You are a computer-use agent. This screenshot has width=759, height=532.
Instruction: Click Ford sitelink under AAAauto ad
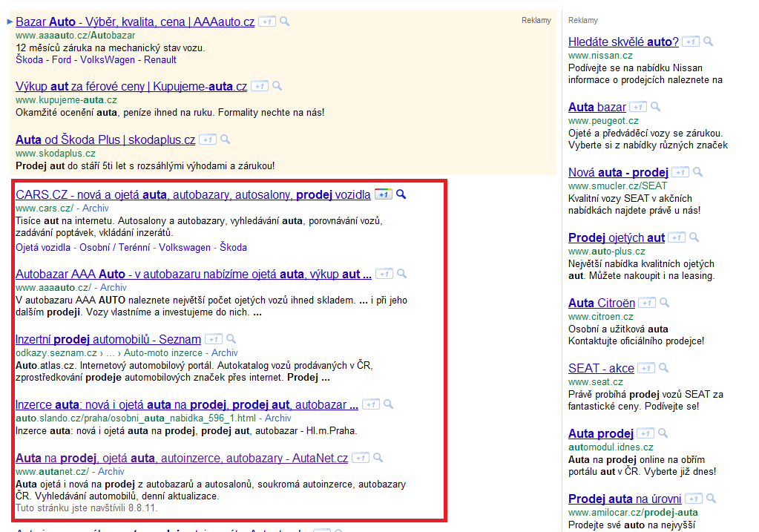pyautogui.click(x=62, y=59)
